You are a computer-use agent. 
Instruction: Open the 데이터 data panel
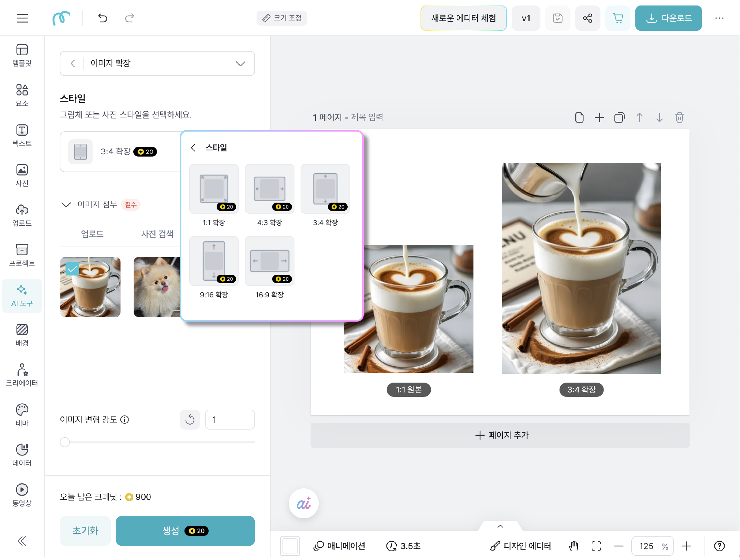click(22, 455)
